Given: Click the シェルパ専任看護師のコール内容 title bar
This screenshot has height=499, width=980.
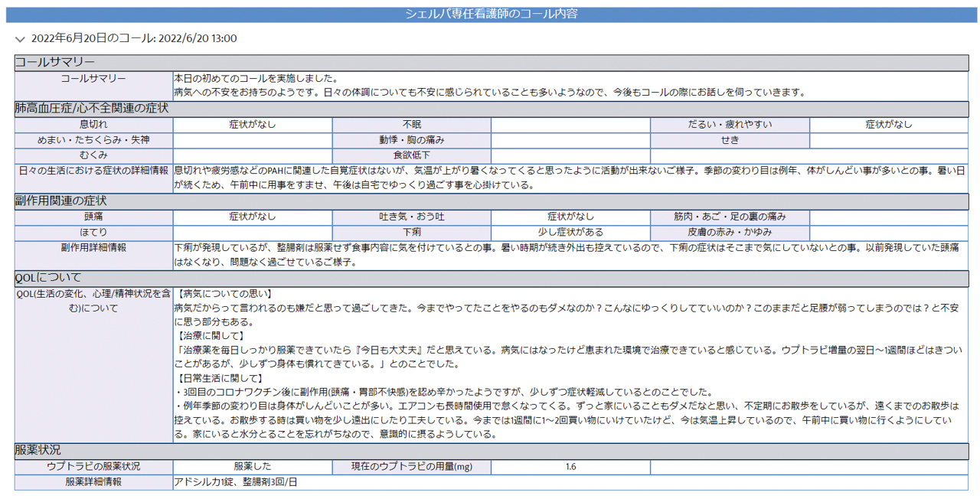Looking at the screenshot, I should tap(491, 14).
